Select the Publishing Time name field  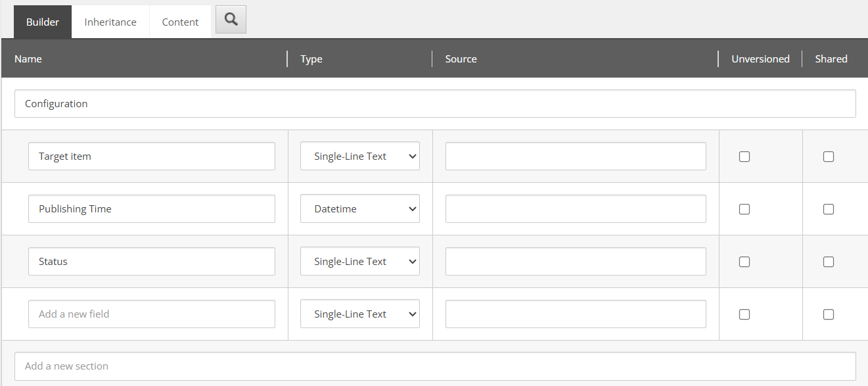[151, 208]
